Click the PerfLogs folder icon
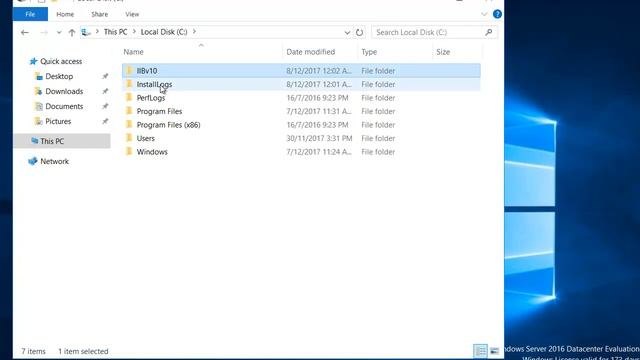The width and height of the screenshot is (640, 360). (129, 97)
